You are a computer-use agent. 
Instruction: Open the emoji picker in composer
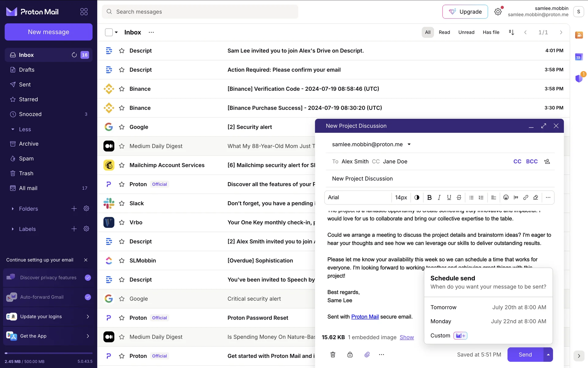(506, 197)
